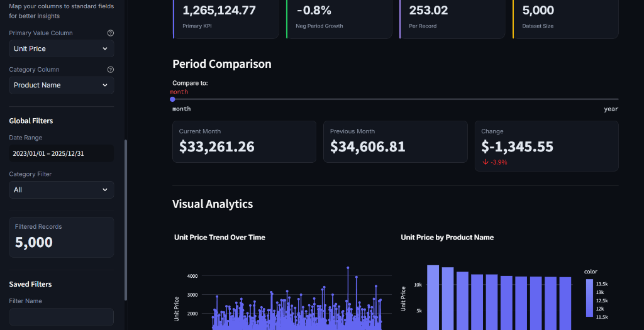The width and height of the screenshot is (644, 330).
Task: Click the tallest bar in bar chart
Action: click(x=433, y=297)
